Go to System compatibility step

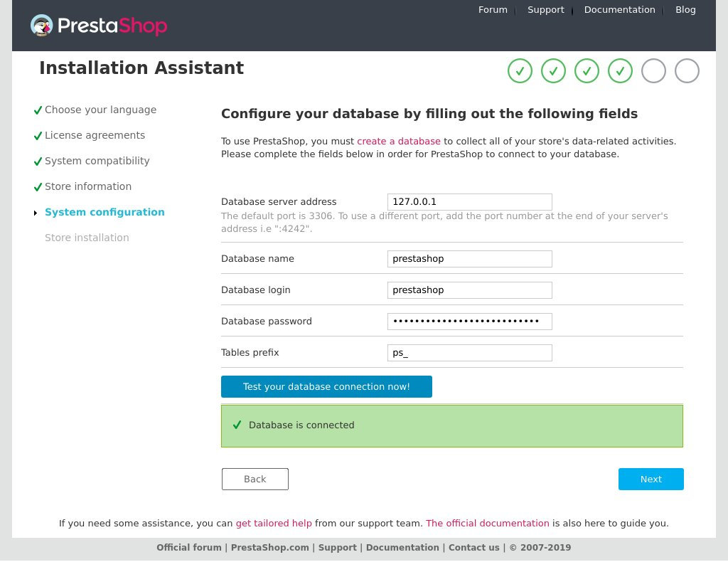pyautogui.click(x=97, y=161)
